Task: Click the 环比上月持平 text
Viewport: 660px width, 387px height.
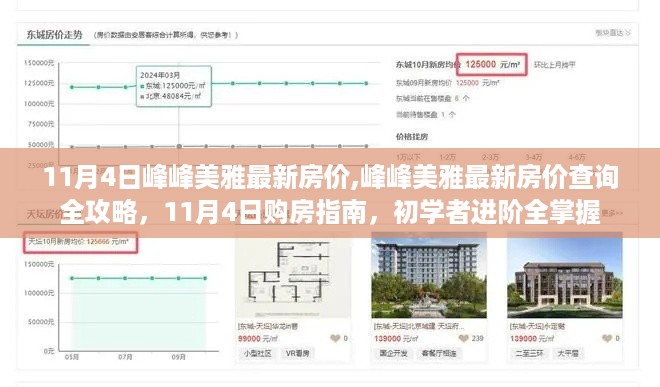Action: pyautogui.click(x=555, y=65)
